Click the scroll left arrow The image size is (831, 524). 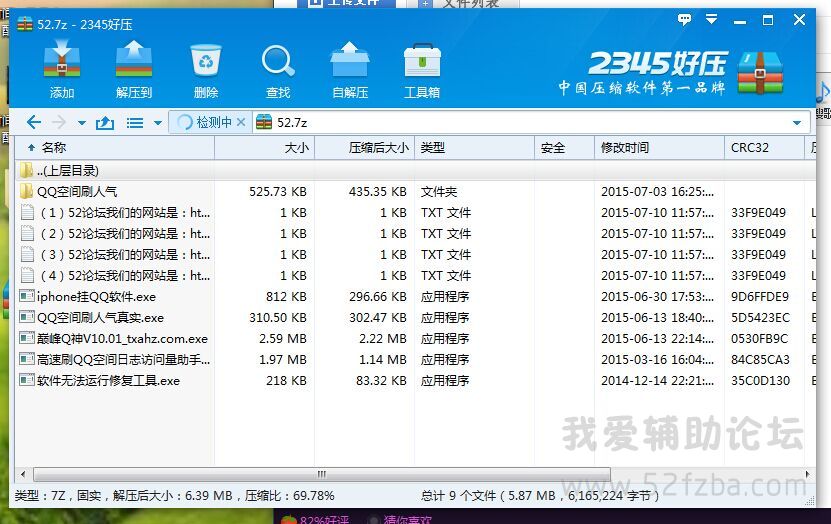tap(23, 474)
